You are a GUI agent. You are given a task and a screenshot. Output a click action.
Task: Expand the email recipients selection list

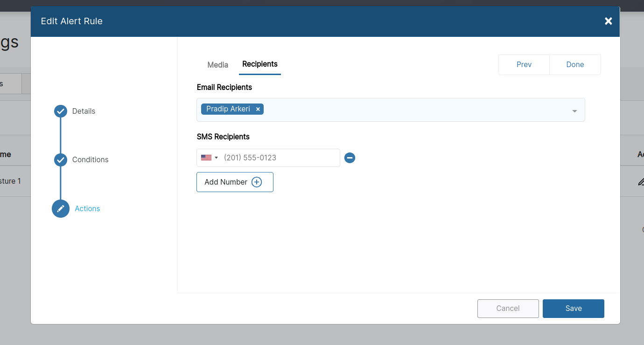[574, 111]
